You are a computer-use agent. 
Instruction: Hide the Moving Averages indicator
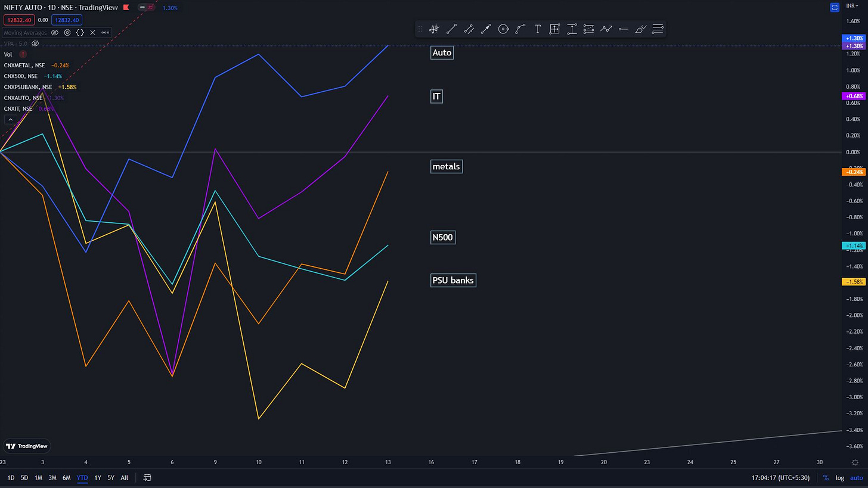[x=54, y=33]
